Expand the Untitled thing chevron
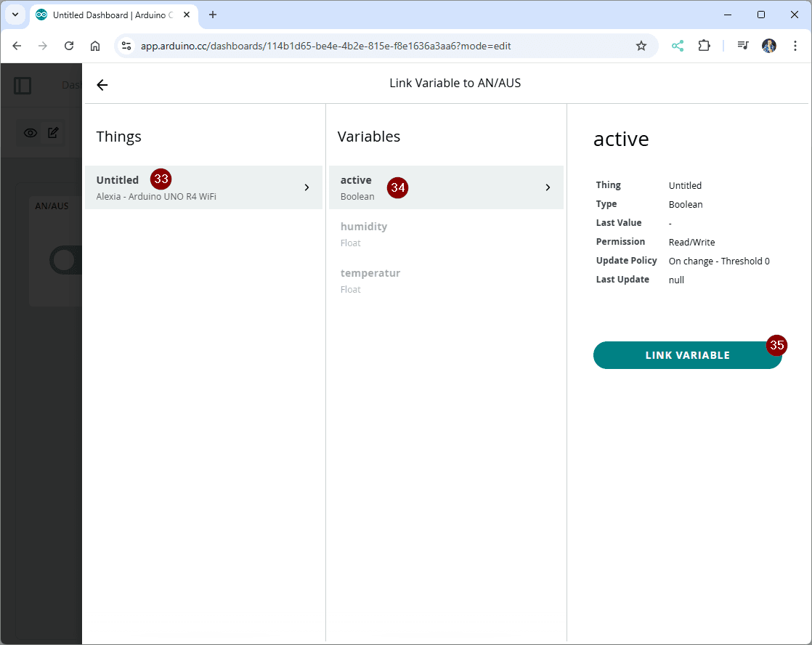This screenshot has height=645, width=812. point(306,187)
